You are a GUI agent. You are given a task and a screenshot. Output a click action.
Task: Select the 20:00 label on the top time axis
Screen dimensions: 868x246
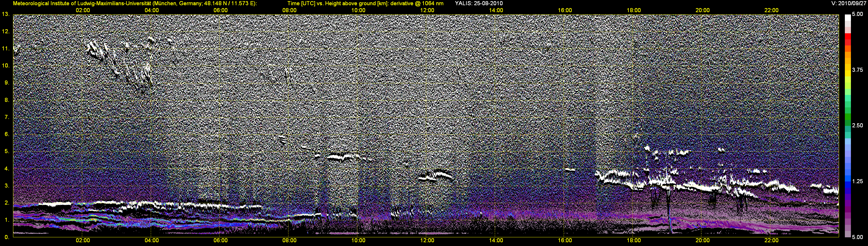click(703, 10)
